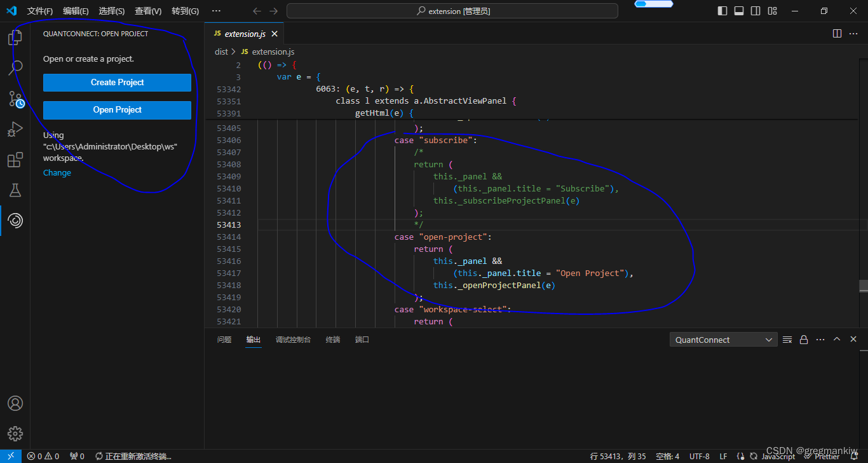Screen dimensions: 868x463
Task: Open the 编辑(E) menu
Action: click(76, 11)
